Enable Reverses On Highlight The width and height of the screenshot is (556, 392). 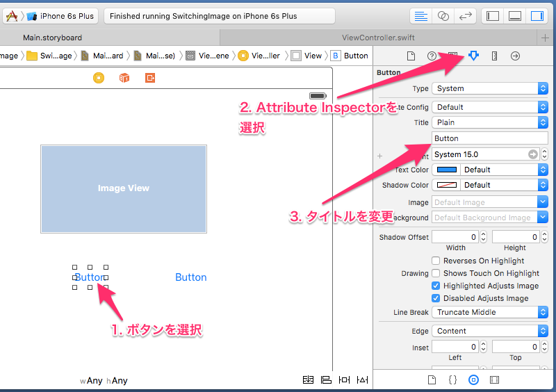click(x=436, y=261)
